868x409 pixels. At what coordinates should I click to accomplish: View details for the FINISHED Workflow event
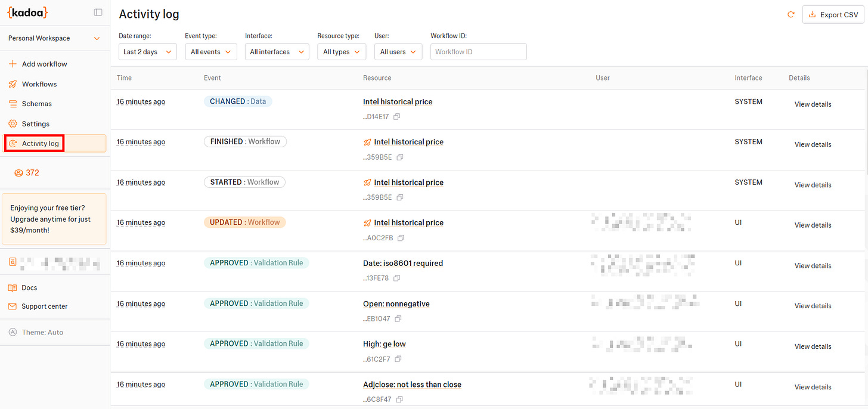tap(813, 144)
